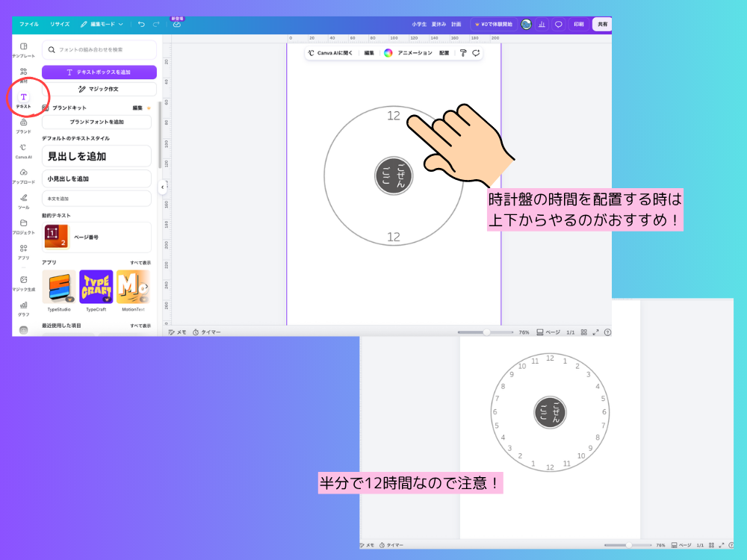Open the アップロード (Uploads) sidebar icon
This screenshot has width=747, height=560.
coord(23,176)
